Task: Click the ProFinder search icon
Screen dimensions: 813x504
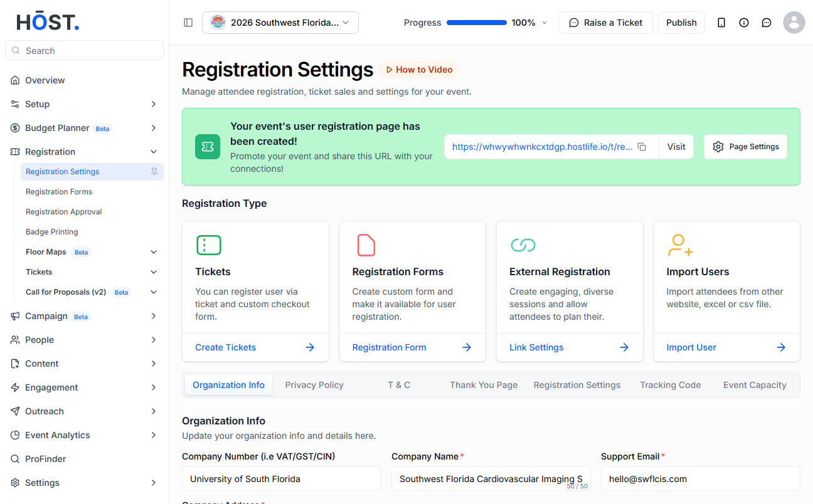Action: click(x=15, y=459)
